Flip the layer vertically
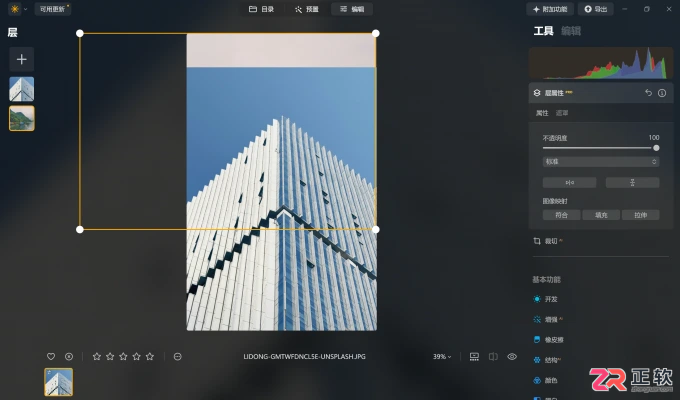 pos(632,183)
